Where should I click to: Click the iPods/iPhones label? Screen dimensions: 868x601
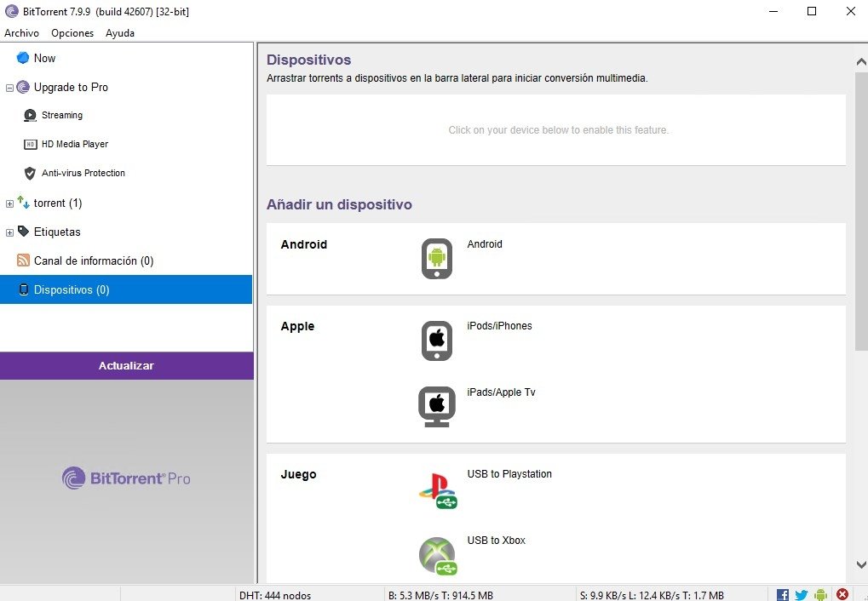pyautogui.click(x=499, y=326)
